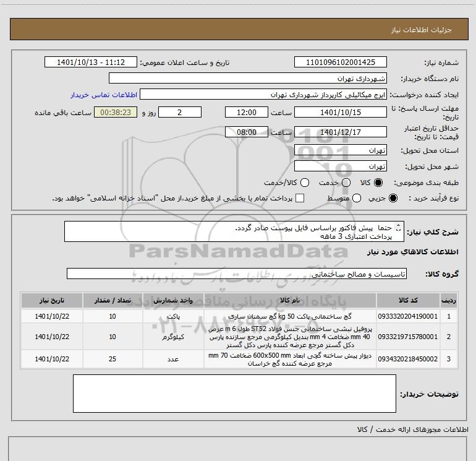This screenshot has width=476, height=461.
Task: Click the remaining days field showing 2
Action: 180,112
